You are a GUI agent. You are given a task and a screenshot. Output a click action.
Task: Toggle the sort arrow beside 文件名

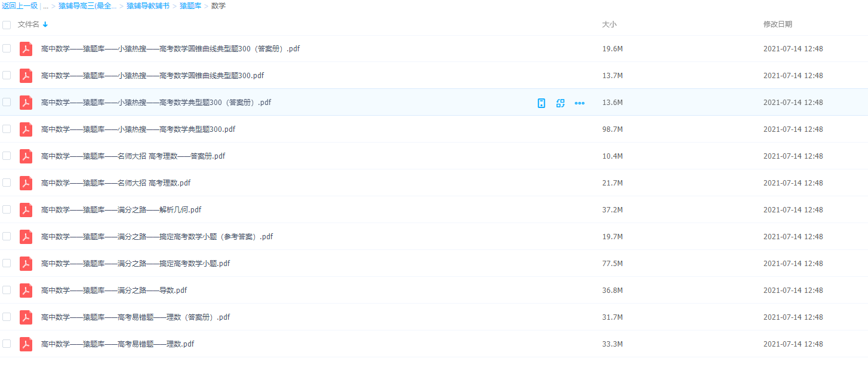click(x=45, y=24)
